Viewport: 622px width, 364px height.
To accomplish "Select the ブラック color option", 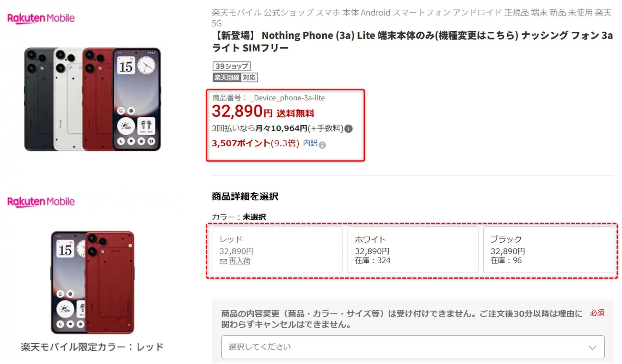I will click(548, 249).
